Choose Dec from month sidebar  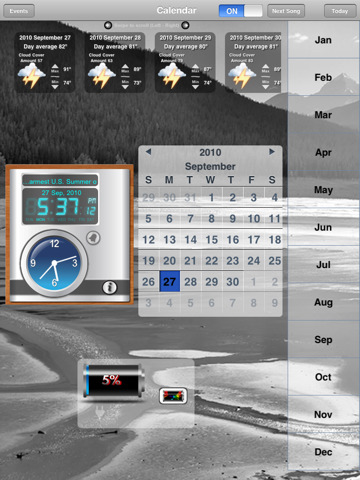[x=323, y=452]
